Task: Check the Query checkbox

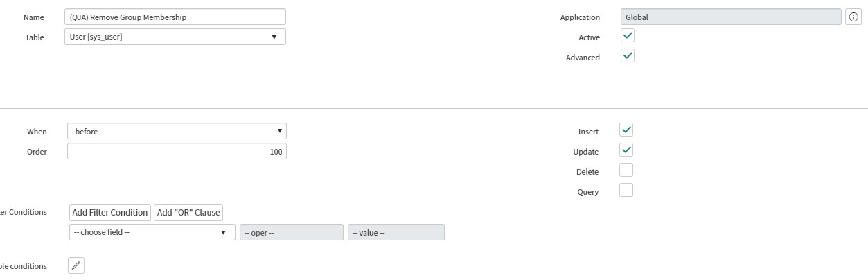Action: tap(626, 191)
